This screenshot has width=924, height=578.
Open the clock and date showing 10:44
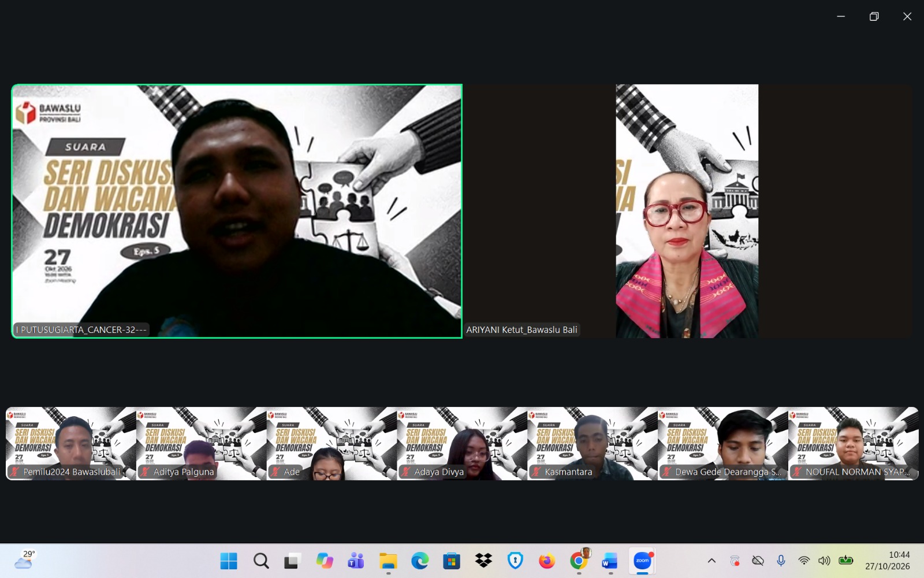(x=888, y=561)
